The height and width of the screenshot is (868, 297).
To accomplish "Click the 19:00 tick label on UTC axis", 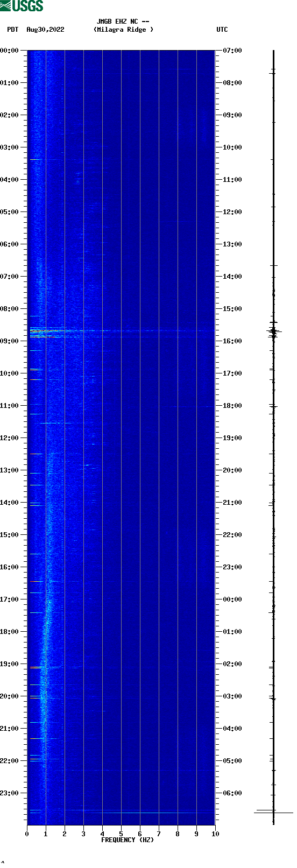I will (232, 437).
